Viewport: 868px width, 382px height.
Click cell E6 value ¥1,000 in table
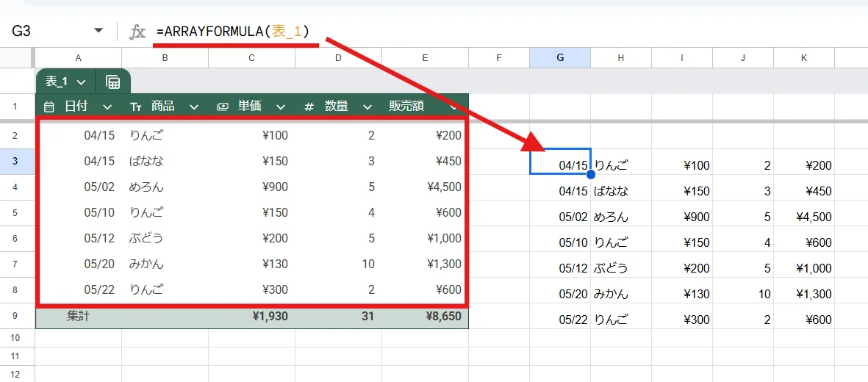[425, 238]
